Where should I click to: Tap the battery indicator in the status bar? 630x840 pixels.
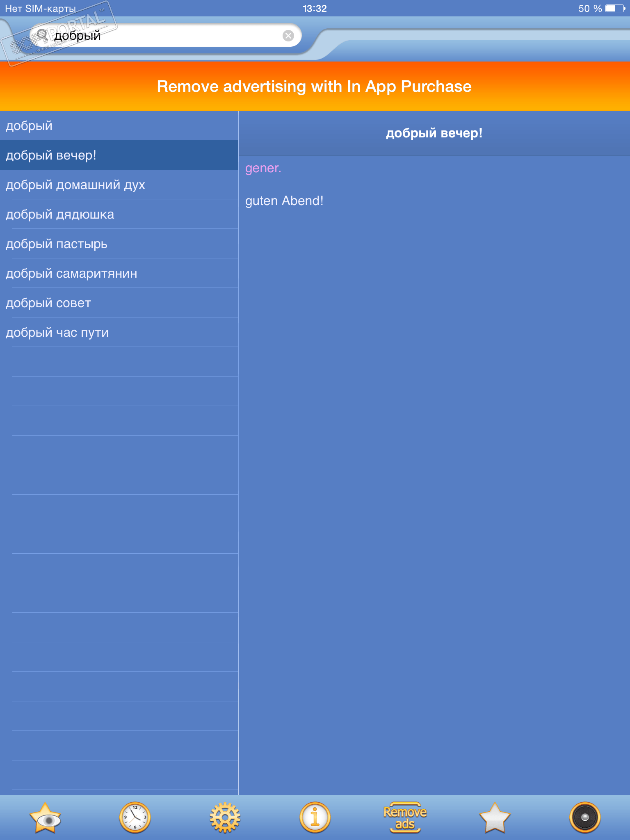click(615, 9)
